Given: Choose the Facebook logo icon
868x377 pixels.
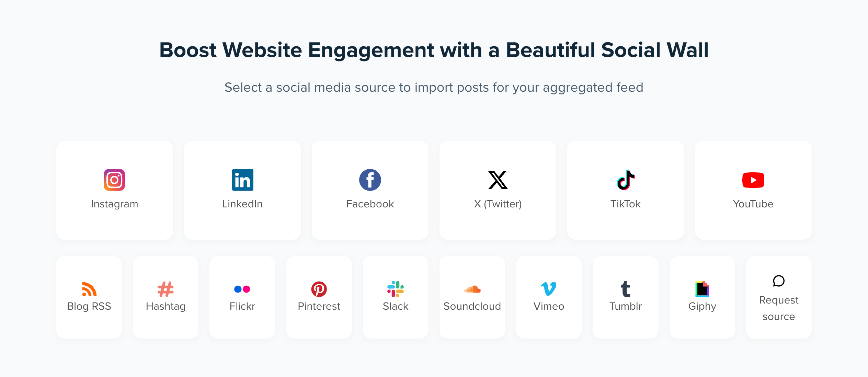Looking at the screenshot, I should click(370, 180).
